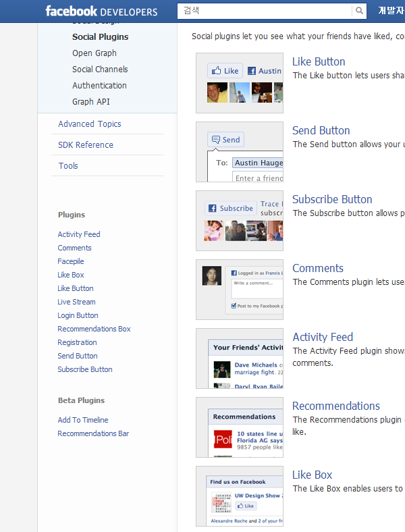Image resolution: width=405 pixels, height=532 pixels.
Task: Click the search magnifier icon
Action: 359,11
